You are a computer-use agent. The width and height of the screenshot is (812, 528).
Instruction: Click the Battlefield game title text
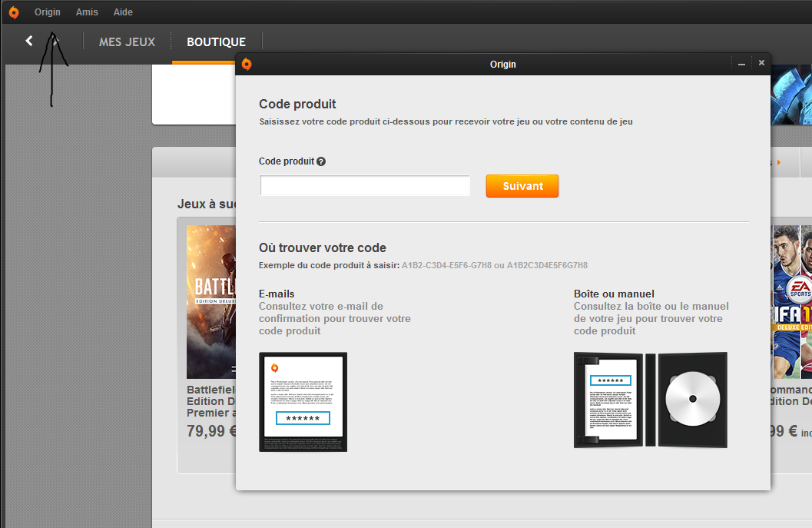pos(211,401)
